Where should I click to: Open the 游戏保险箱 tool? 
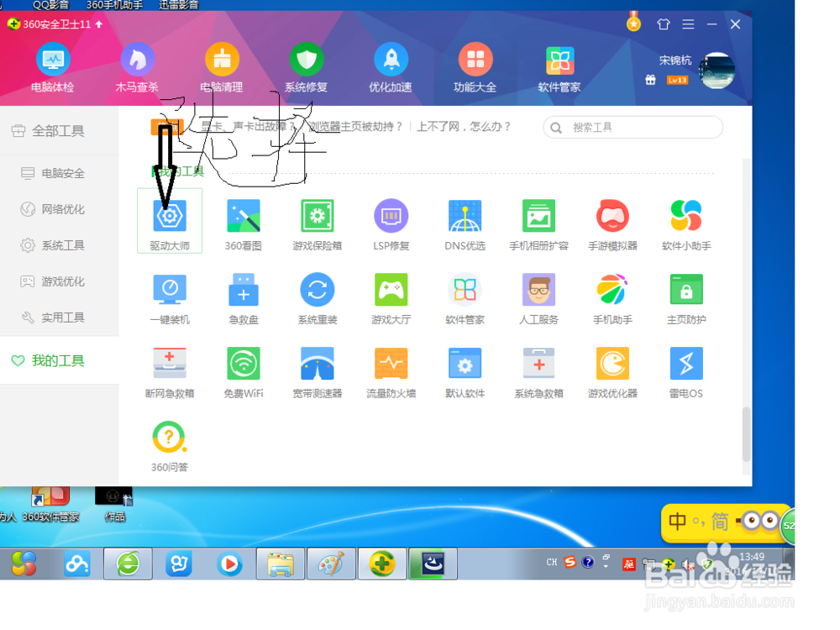(318, 225)
